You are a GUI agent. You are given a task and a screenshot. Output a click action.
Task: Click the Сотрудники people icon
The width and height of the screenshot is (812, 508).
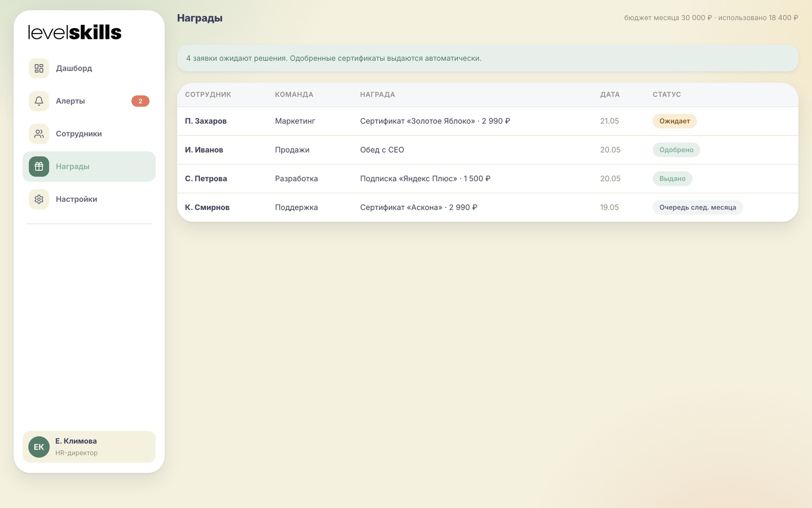pos(39,134)
